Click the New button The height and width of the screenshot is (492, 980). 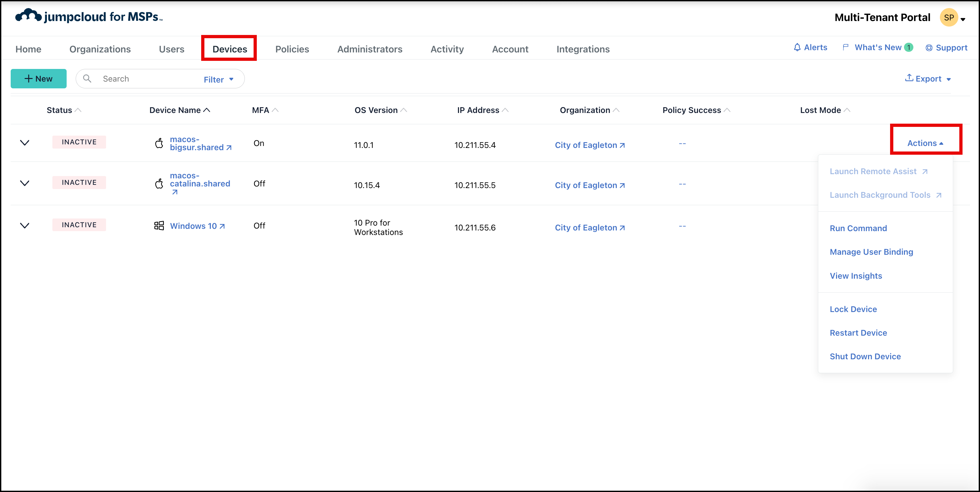coord(38,78)
